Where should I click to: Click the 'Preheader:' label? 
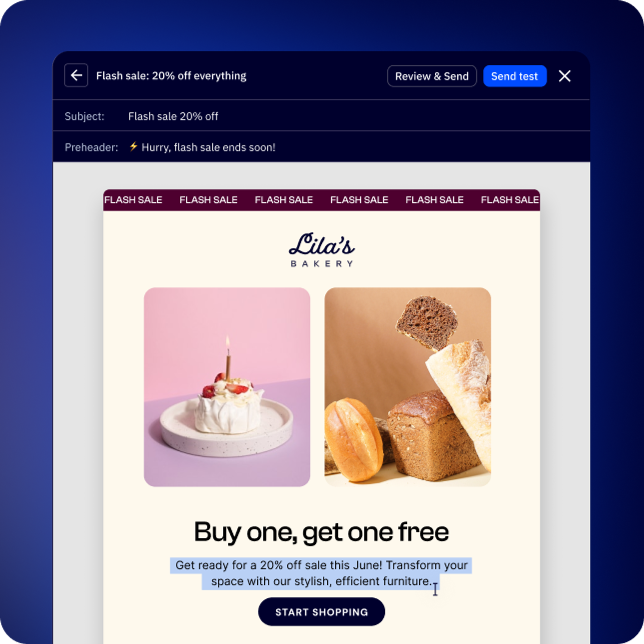coord(91,147)
